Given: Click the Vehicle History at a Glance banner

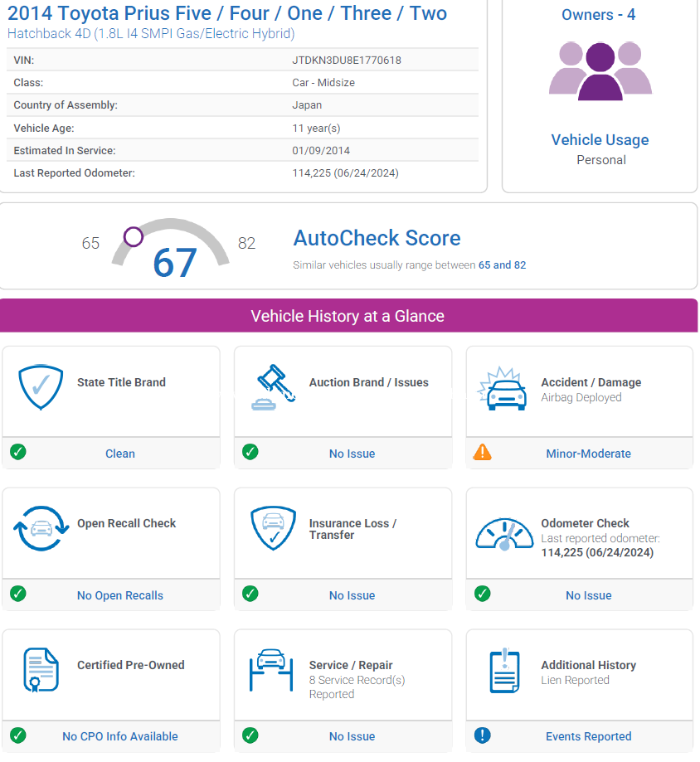Looking at the screenshot, I should click(348, 316).
